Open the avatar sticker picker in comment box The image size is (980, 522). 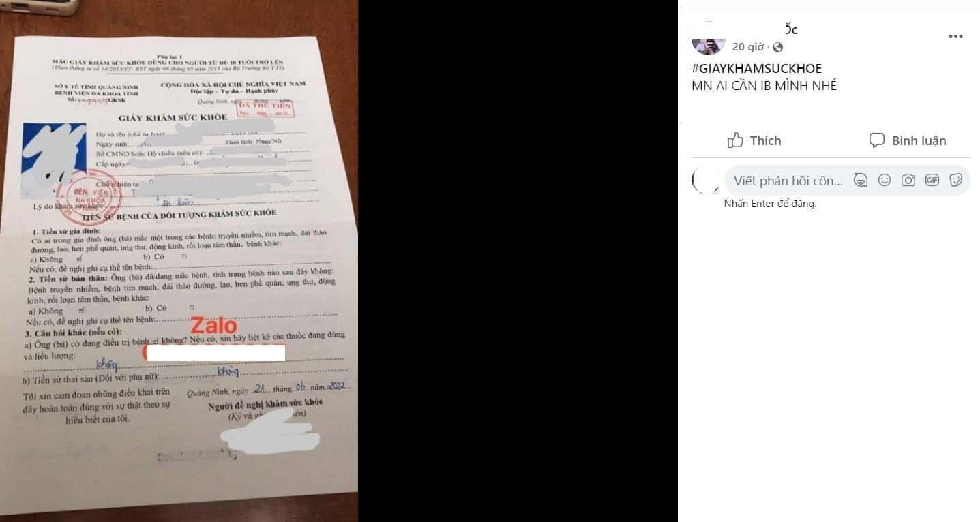point(861,181)
